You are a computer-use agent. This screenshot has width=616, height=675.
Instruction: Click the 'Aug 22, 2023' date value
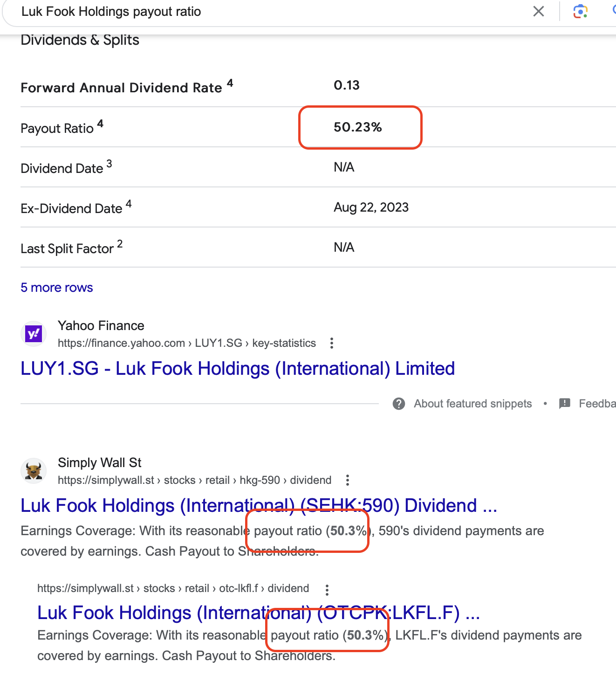(371, 207)
